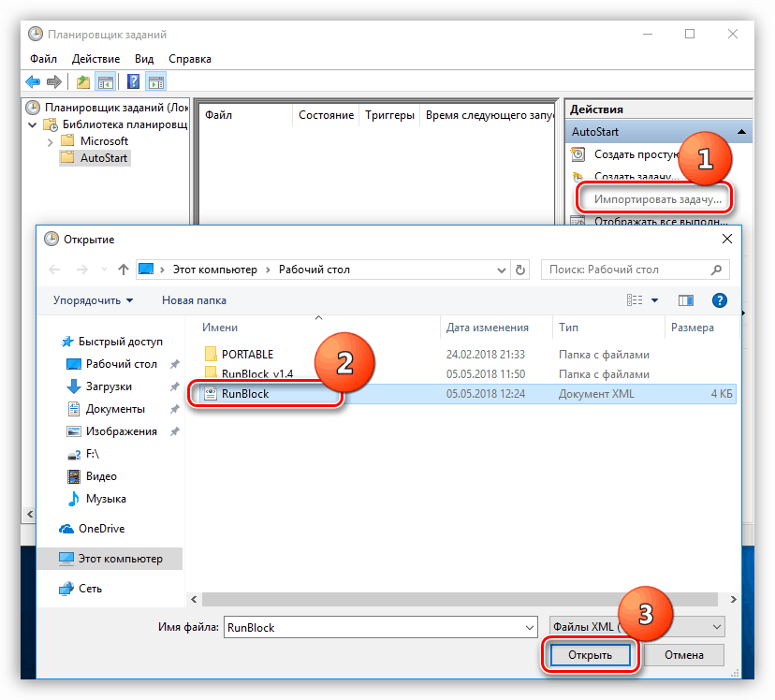The height and width of the screenshot is (700, 775).
Task: Click in the Имя файла input field
Action: pos(373,627)
